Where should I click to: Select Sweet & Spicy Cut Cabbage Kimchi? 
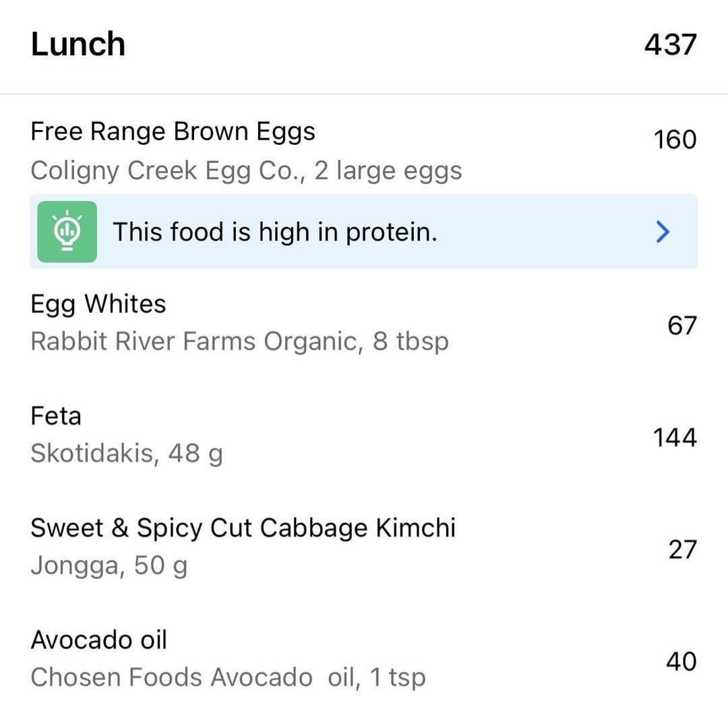click(x=243, y=528)
